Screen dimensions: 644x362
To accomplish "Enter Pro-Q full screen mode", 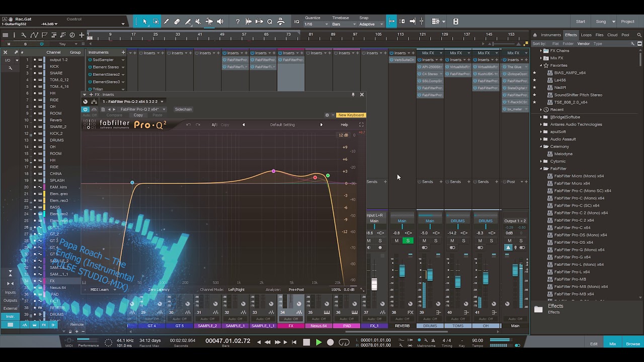I will (x=361, y=125).
